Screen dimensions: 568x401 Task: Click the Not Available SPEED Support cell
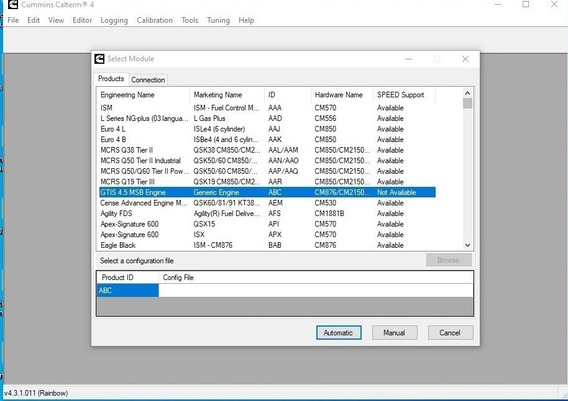point(396,192)
